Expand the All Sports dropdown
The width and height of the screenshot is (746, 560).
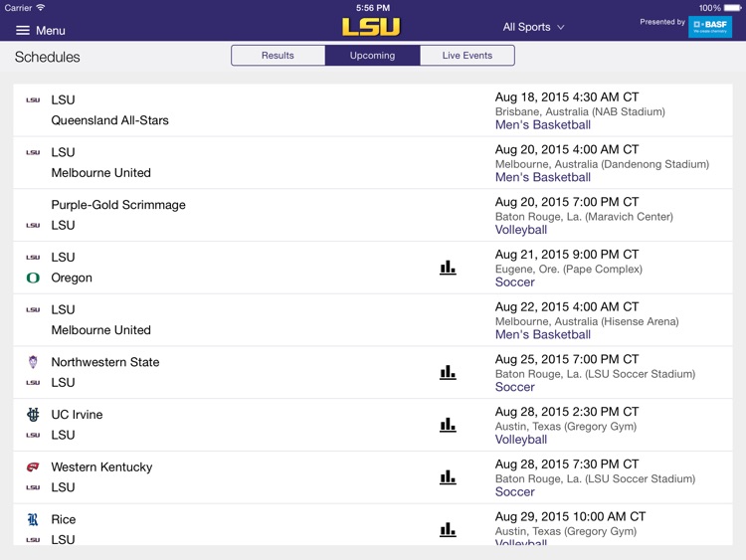click(533, 27)
